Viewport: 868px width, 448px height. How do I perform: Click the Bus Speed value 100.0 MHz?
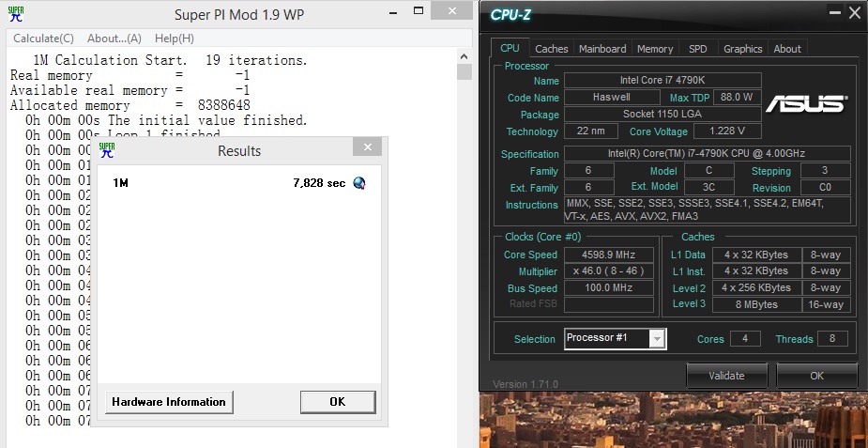click(608, 288)
